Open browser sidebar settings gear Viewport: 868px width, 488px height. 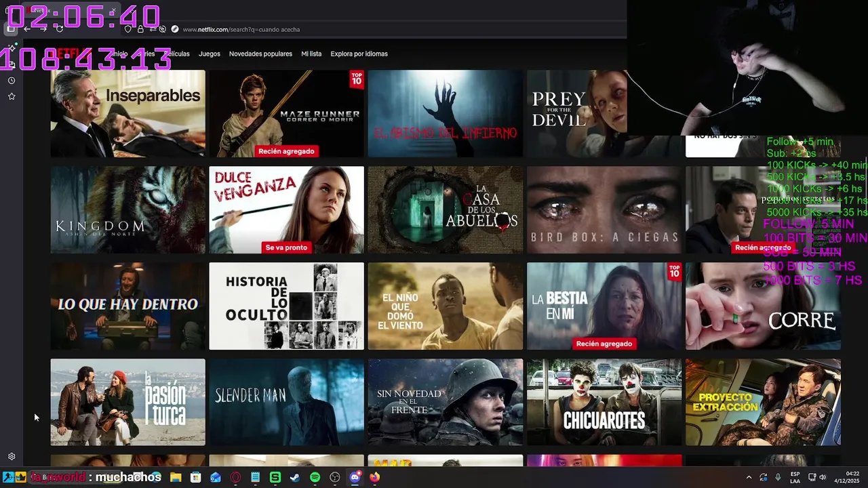[12, 457]
